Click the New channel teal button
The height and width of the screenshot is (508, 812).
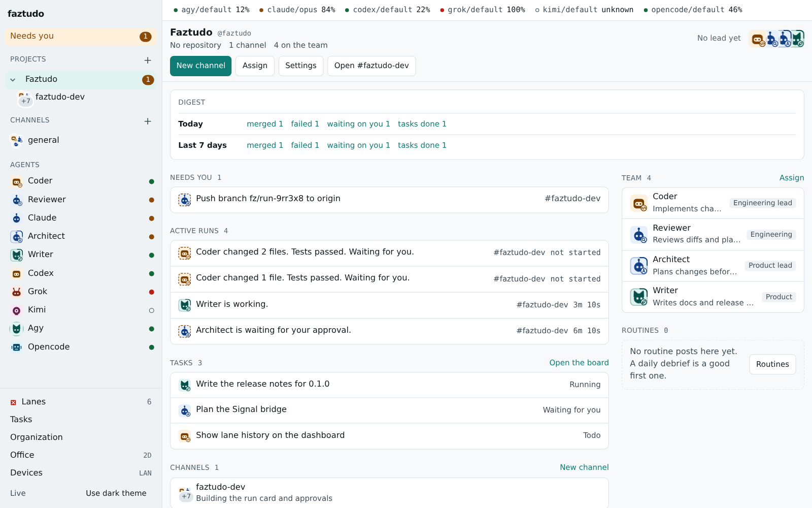201,66
